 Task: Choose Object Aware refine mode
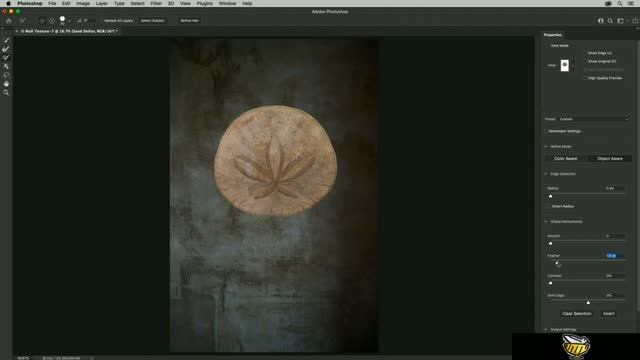pos(610,158)
